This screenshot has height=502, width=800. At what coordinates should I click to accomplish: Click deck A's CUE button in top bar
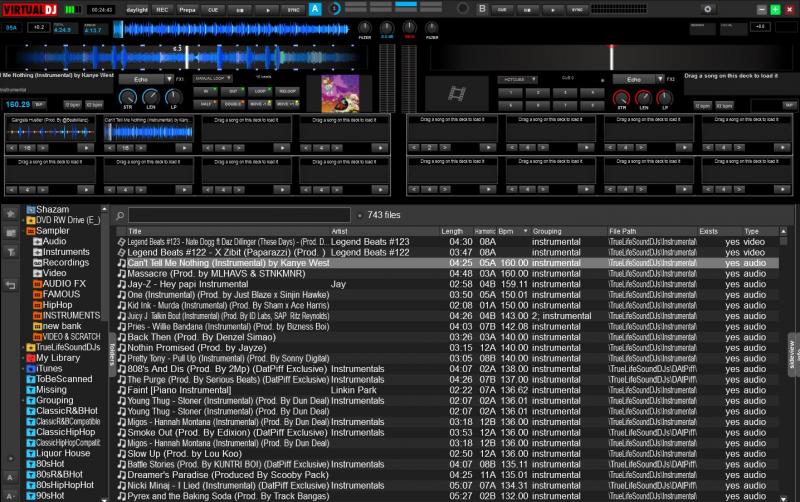click(x=213, y=10)
